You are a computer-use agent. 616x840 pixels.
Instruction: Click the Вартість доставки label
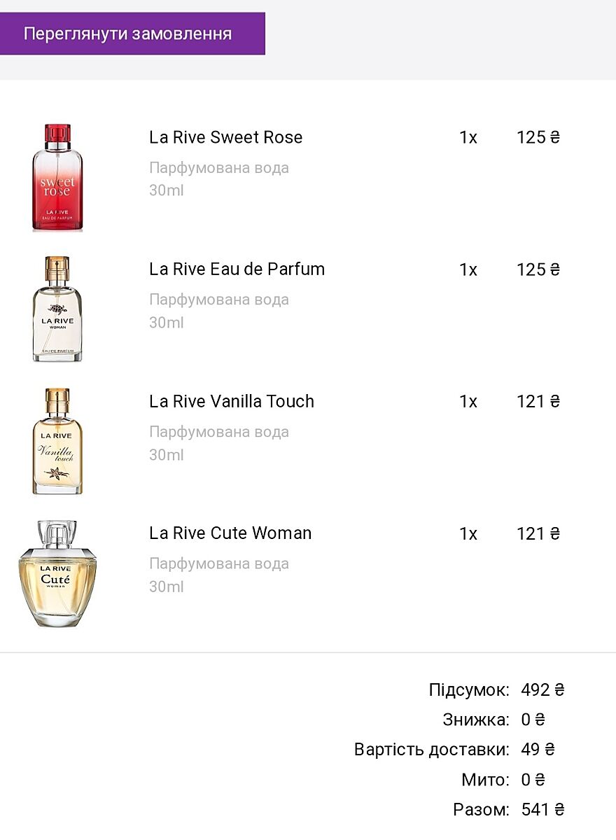[x=431, y=750]
